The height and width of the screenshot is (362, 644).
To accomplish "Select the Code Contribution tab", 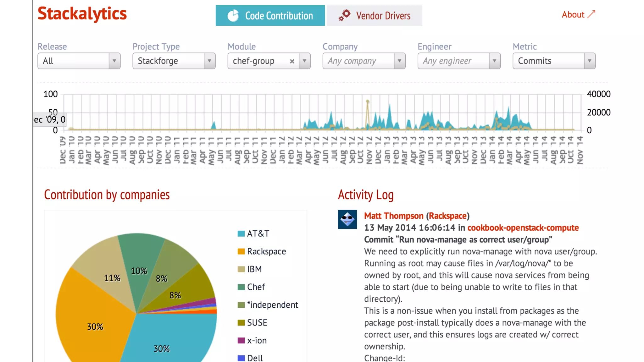I will tap(270, 16).
